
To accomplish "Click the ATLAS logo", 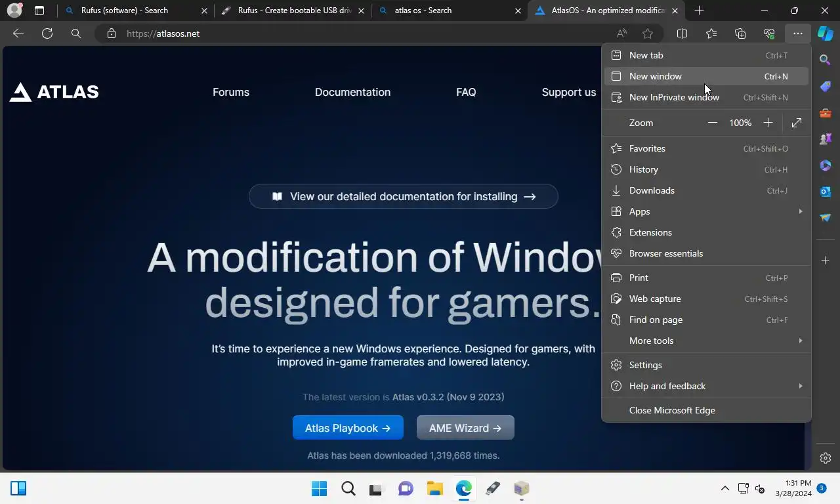I will click(54, 92).
